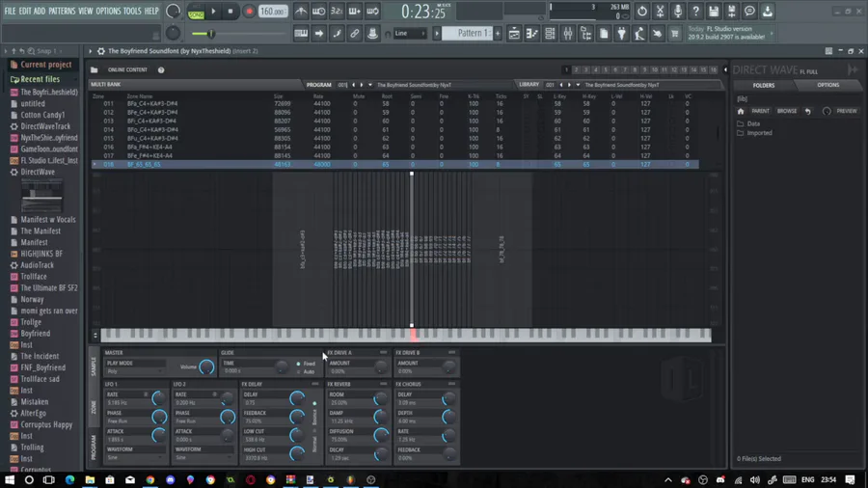Toggle FX Drive A enable switch

point(383,352)
